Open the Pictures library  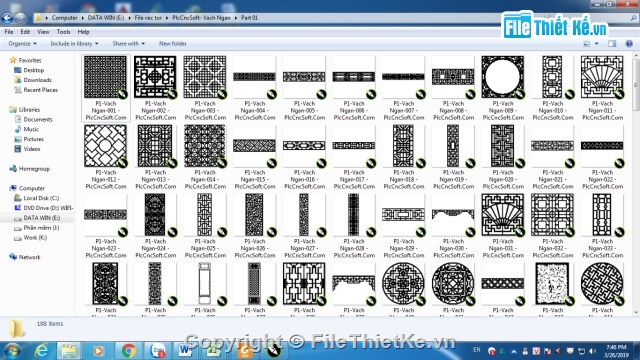coord(33,139)
